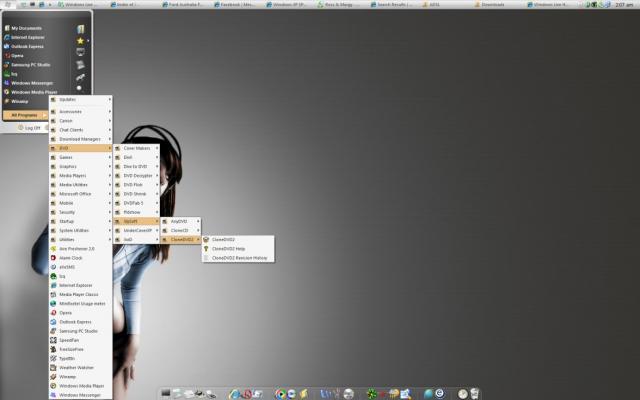Open the Cover Makers folder in DVD submenu
This screenshot has height=400, width=640.
click(136, 148)
